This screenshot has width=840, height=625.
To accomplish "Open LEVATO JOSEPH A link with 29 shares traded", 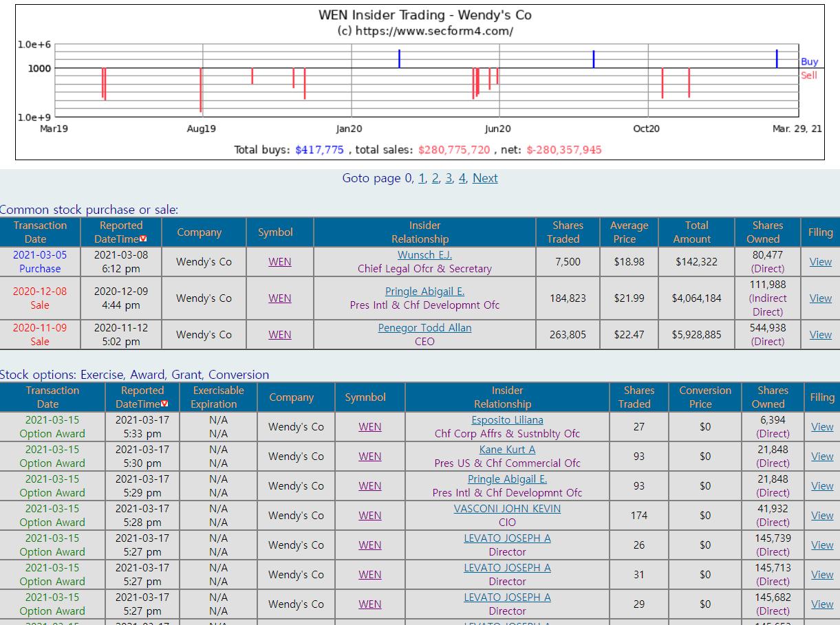I will click(507, 597).
